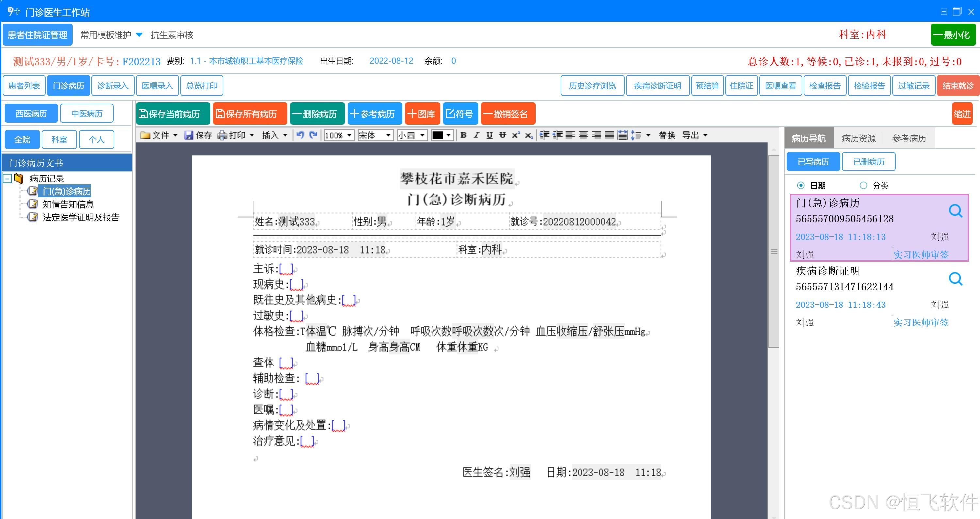Click the undo arrow icon

click(300, 135)
